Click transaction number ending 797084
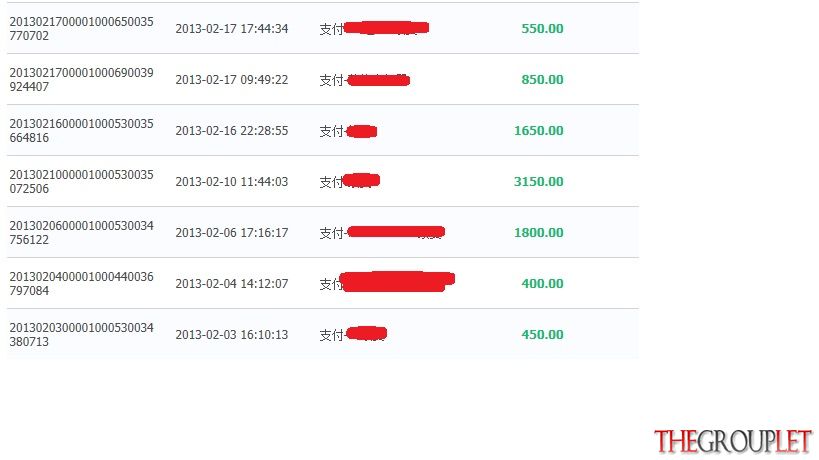The image size is (819, 460). pyautogui.click(x=81, y=284)
